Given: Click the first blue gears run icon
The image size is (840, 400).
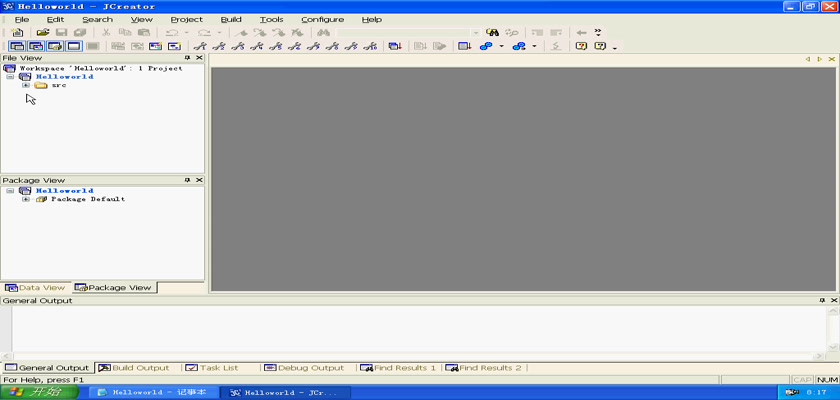Looking at the screenshot, I should [486, 47].
